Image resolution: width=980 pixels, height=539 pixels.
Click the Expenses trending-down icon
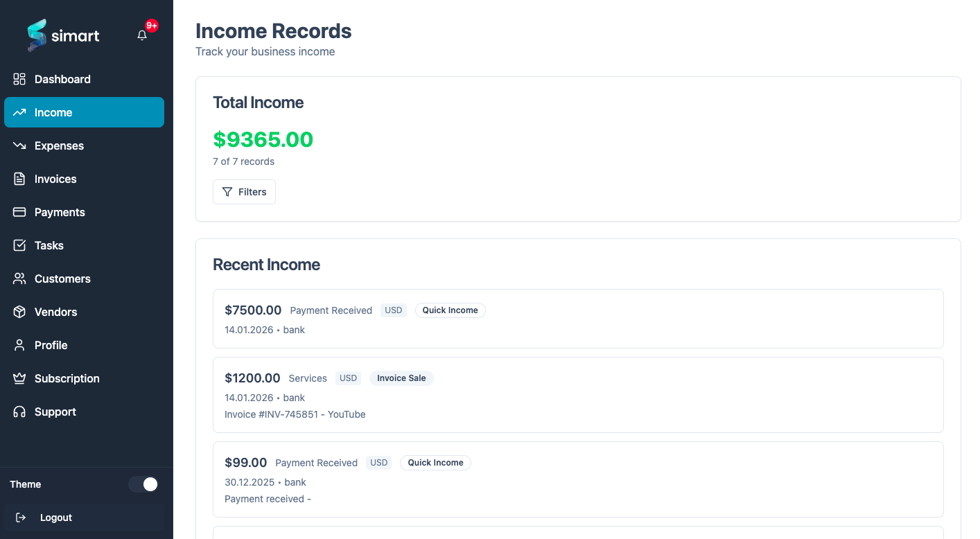tap(19, 145)
